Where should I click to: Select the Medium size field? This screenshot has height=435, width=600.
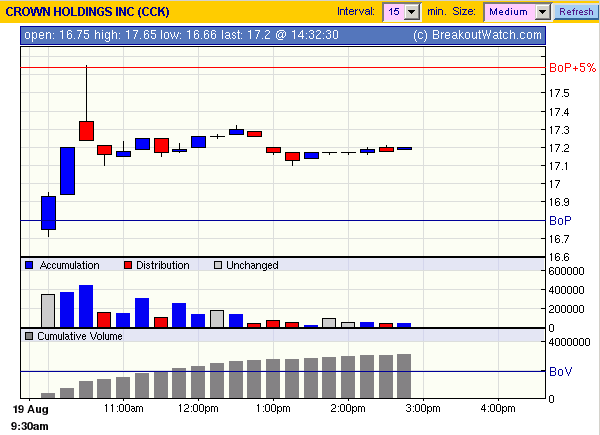point(509,12)
